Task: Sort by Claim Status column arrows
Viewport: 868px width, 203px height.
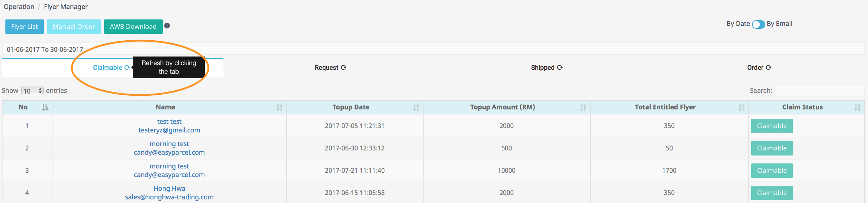Action: (857, 107)
